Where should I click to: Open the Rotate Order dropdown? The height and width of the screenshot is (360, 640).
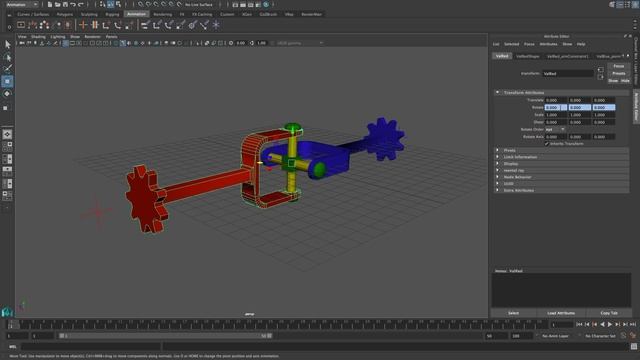click(x=555, y=129)
